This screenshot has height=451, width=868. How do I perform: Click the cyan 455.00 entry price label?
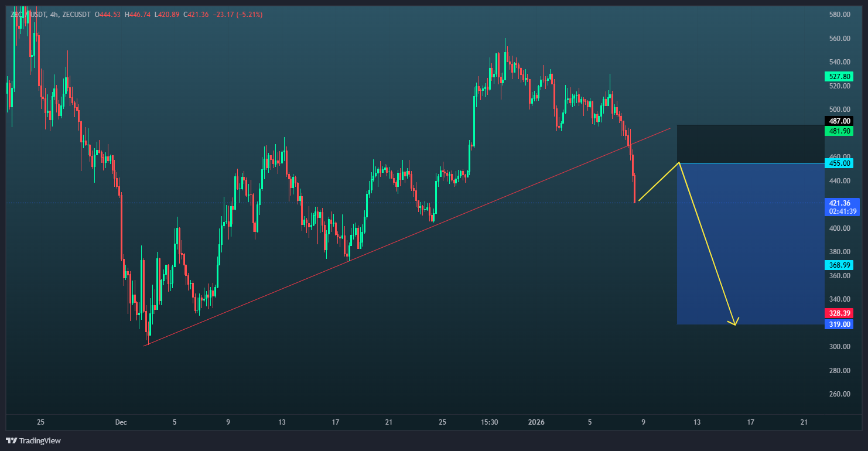838,163
